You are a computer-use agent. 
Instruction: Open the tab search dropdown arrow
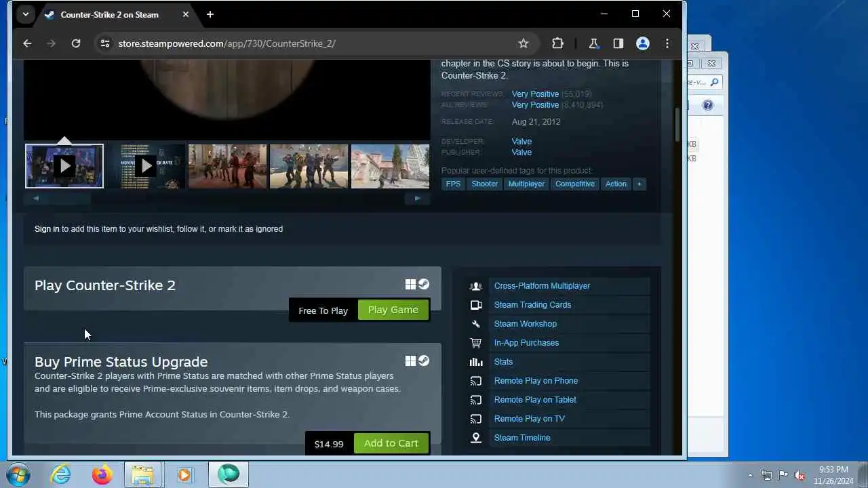click(x=25, y=14)
